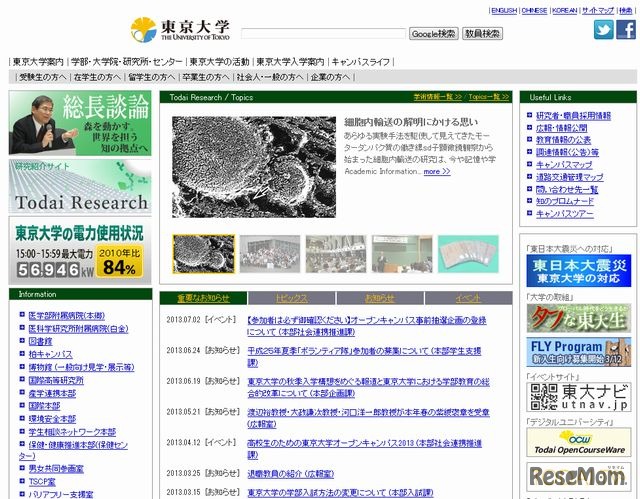
Task: Click the large cell microscopy image
Action: point(254,167)
